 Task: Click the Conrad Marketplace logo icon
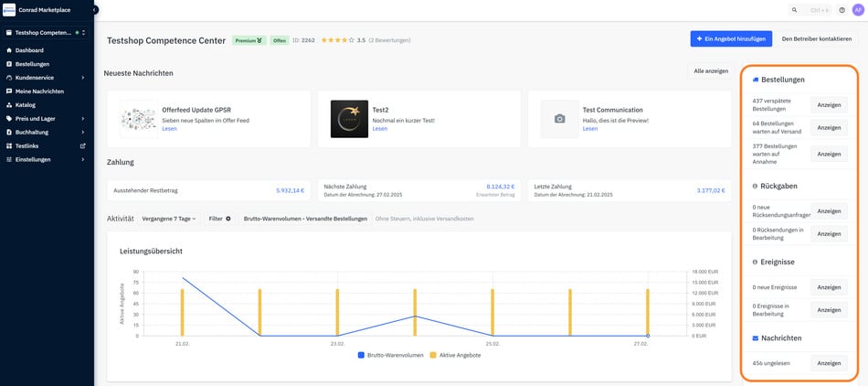9,9
